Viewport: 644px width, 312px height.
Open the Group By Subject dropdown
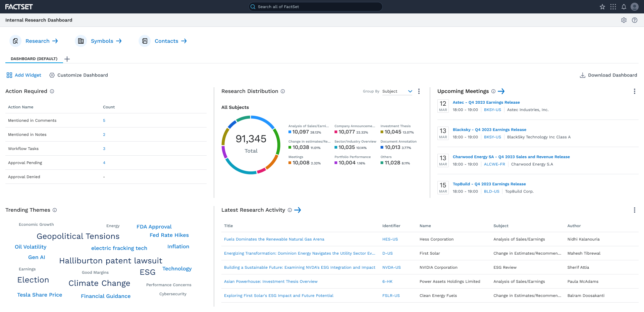pos(397,91)
